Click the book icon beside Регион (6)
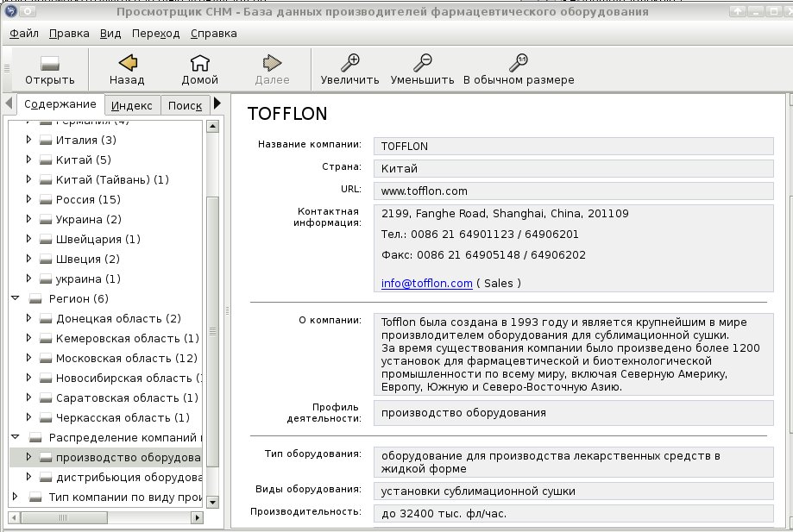The width and height of the screenshot is (793, 532). tap(35, 299)
